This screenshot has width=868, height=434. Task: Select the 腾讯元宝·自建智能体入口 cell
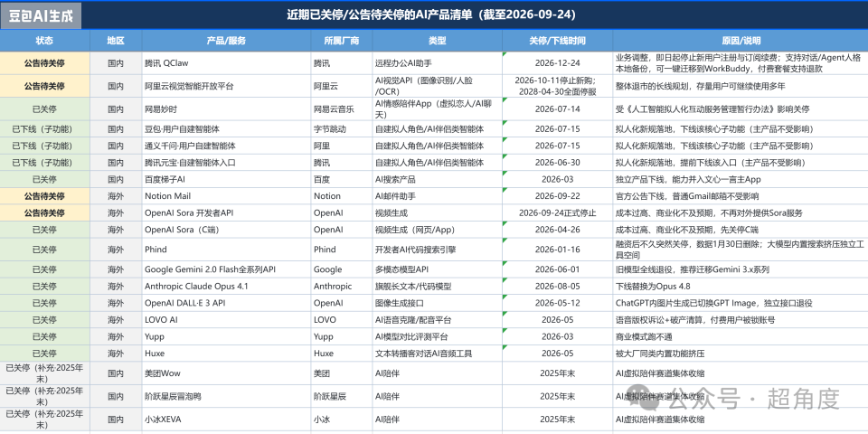pos(226,163)
